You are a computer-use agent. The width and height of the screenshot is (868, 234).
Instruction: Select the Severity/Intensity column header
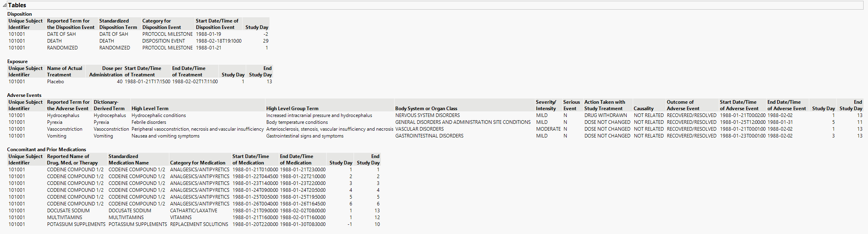[546, 105]
